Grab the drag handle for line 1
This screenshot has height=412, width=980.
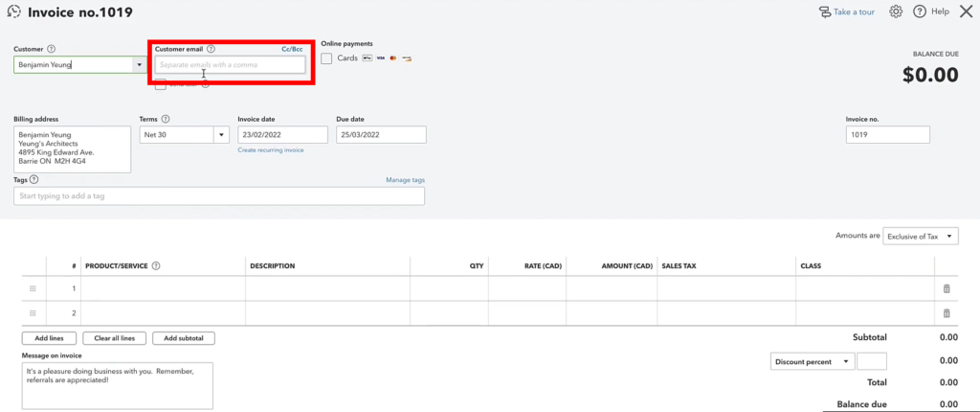33,288
